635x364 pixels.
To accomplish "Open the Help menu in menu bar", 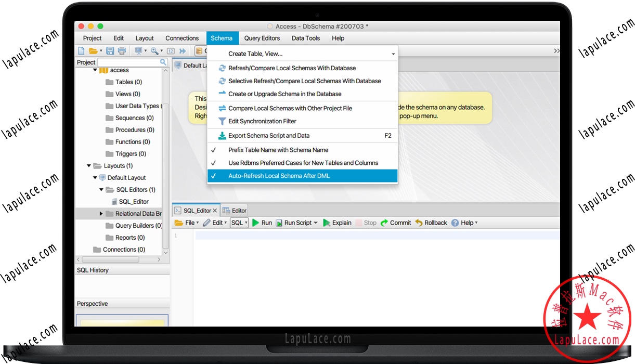I will coord(338,38).
